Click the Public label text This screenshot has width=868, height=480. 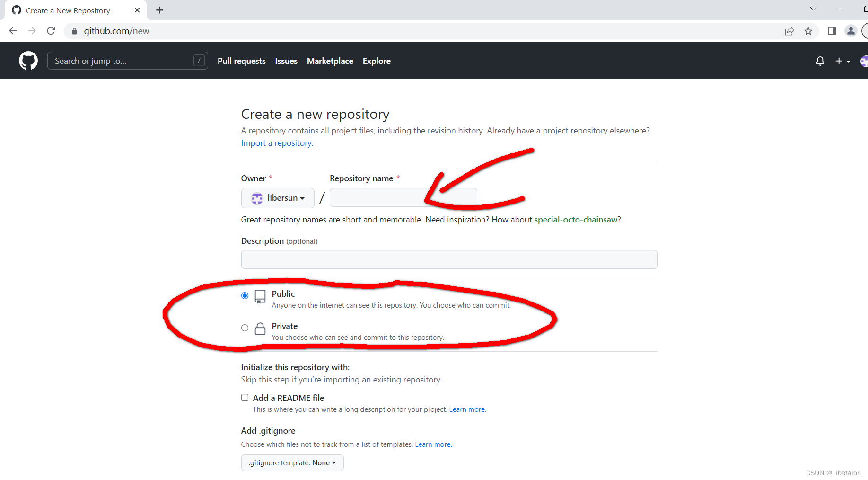pos(283,294)
